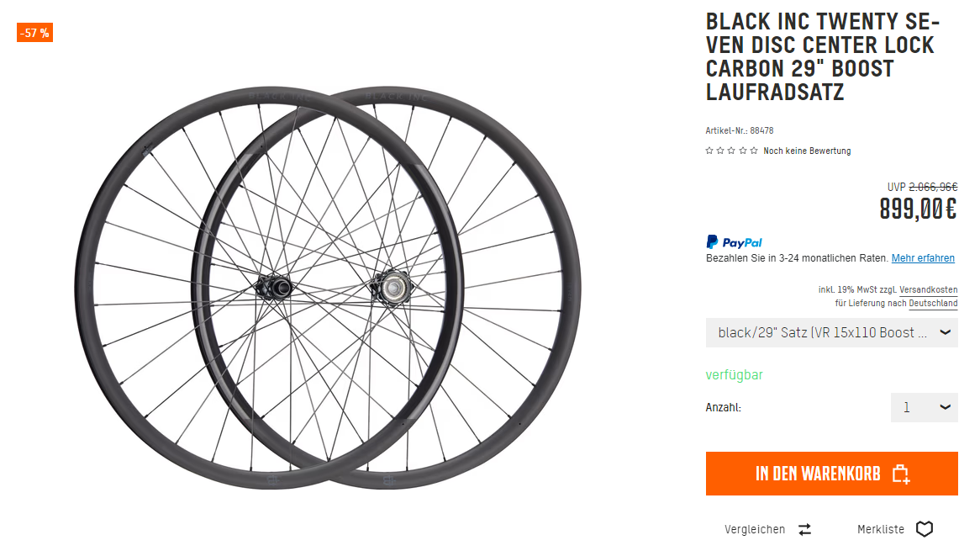The image size is (980, 551).
Task: Expand the Anzahl quantity dropdown
Action: (x=924, y=407)
